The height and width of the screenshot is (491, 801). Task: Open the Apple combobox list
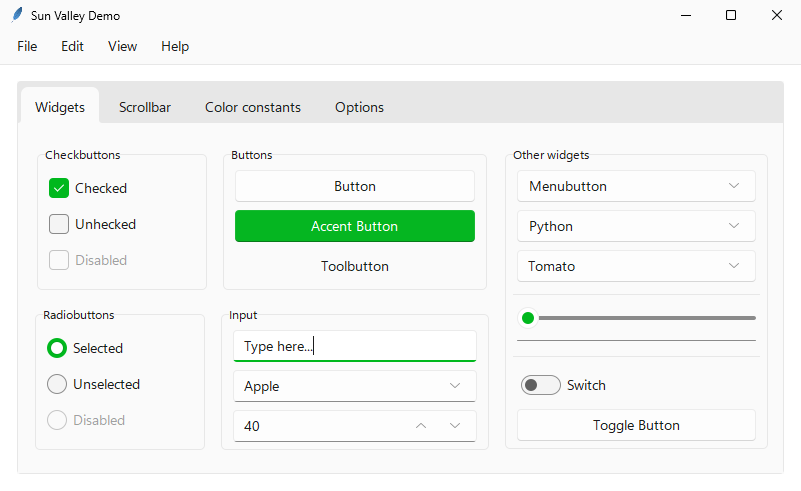click(x=355, y=386)
